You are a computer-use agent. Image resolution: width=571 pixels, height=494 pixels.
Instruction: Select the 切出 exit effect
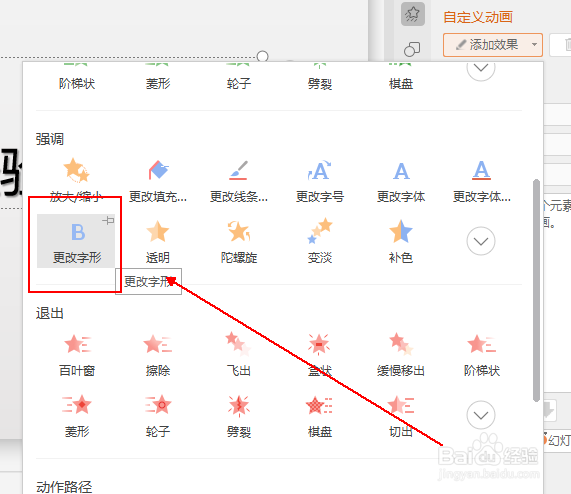[401, 416]
